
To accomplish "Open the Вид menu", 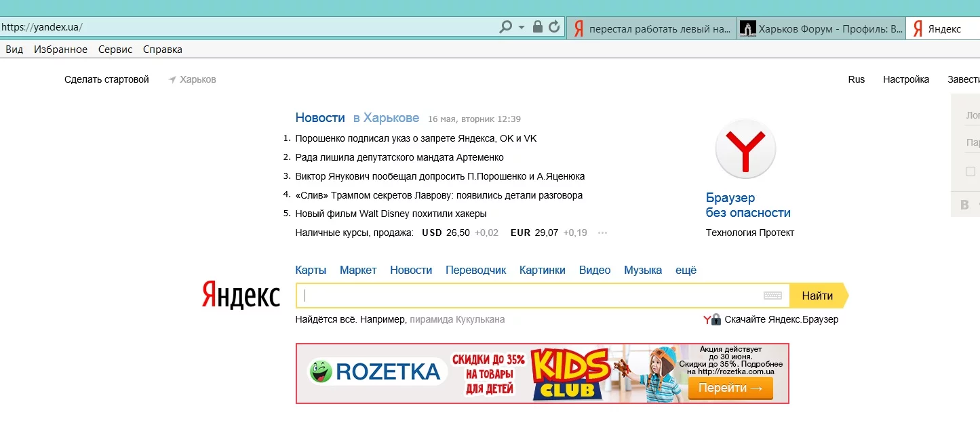I will 14,49.
